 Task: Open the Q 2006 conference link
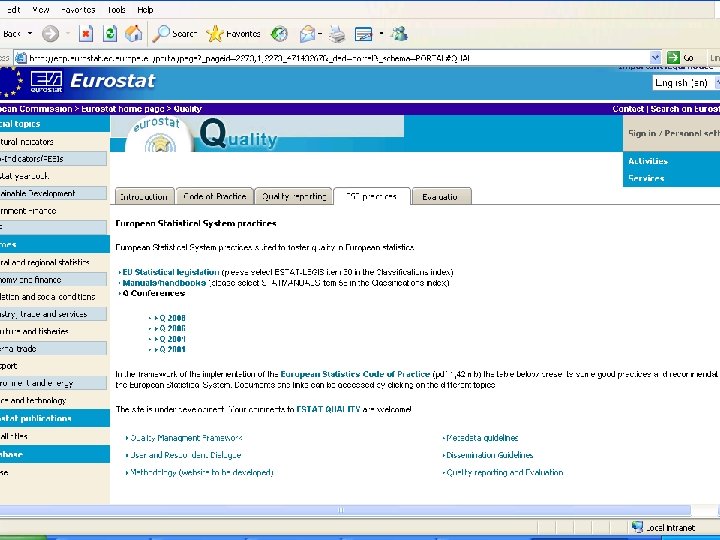[x=172, y=328]
